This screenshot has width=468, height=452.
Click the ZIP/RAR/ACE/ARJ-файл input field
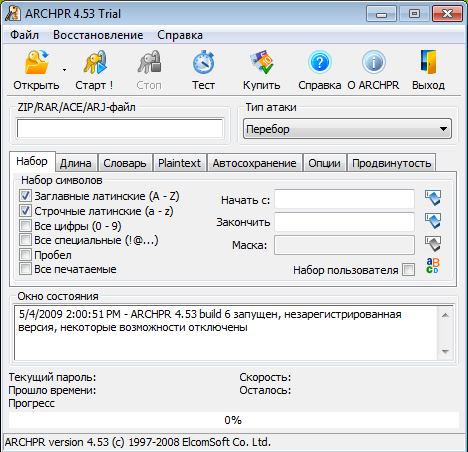(x=120, y=129)
